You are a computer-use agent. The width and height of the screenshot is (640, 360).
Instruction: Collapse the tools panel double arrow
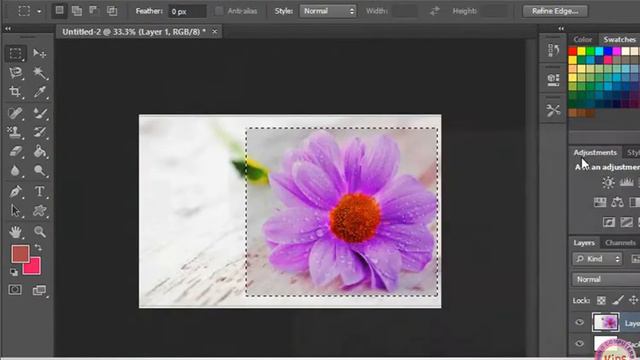(x=7, y=29)
